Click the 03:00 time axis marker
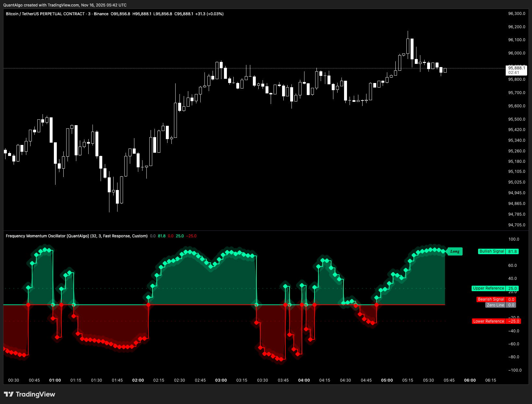 pyautogui.click(x=221, y=380)
